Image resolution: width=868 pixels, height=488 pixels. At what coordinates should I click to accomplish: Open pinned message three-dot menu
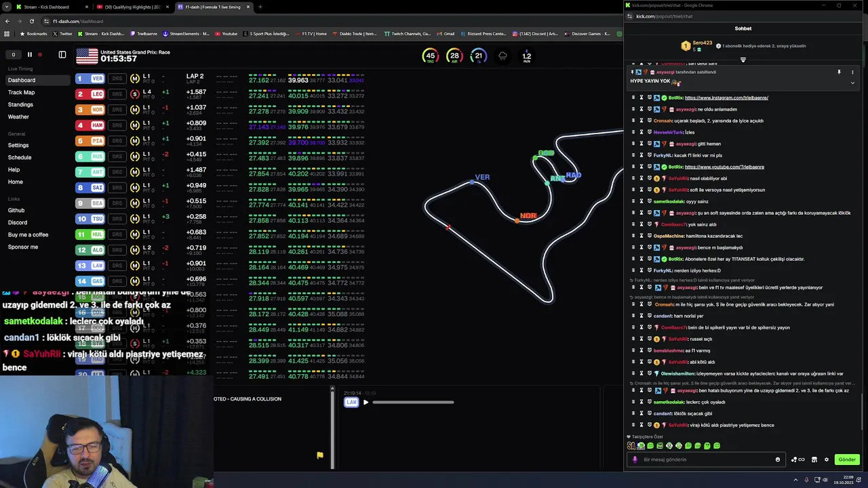(x=852, y=72)
